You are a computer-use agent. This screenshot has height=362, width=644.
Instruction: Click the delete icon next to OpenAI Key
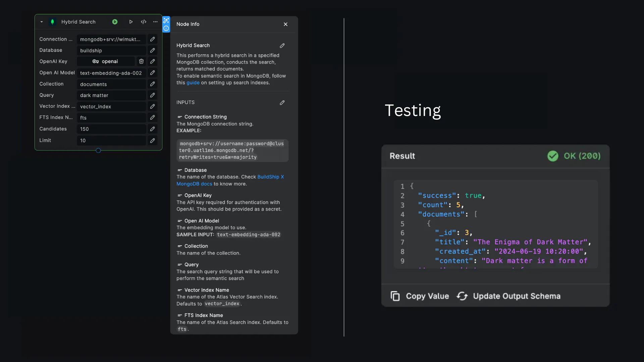pos(141,61)
